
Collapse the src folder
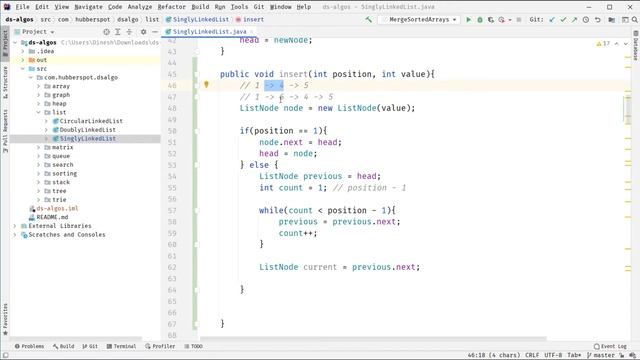(x=23, y=69)
